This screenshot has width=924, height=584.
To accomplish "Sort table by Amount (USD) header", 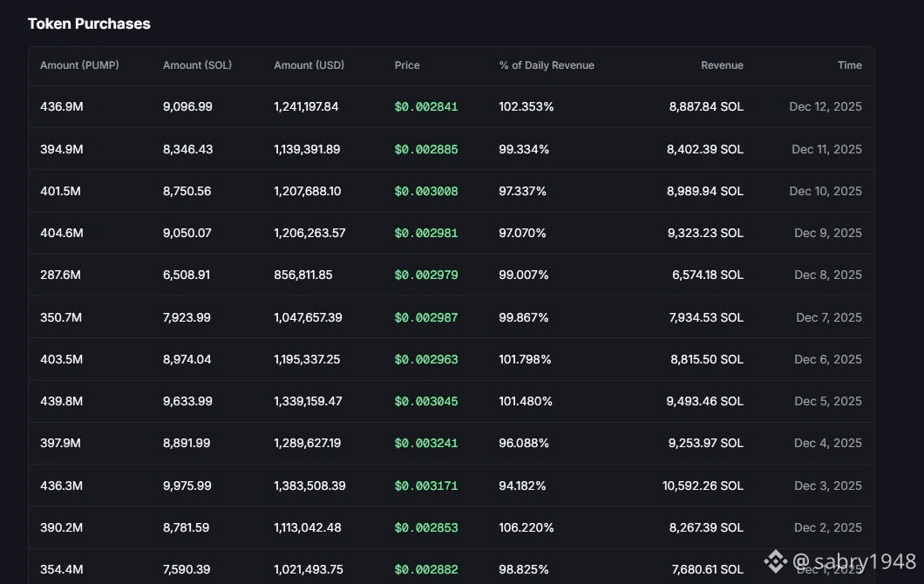I will pyautogui.click(x=309, y=65).
